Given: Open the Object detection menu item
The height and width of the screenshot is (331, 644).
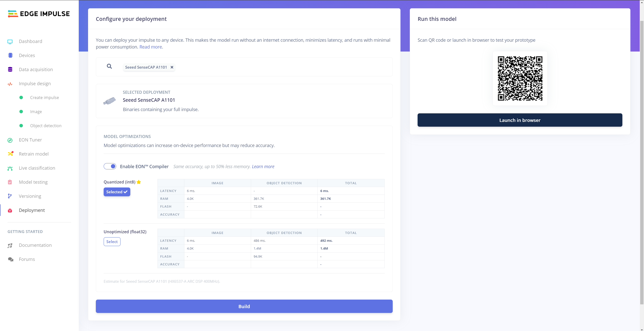Looking at the screenshot, I should pos(46,125).
